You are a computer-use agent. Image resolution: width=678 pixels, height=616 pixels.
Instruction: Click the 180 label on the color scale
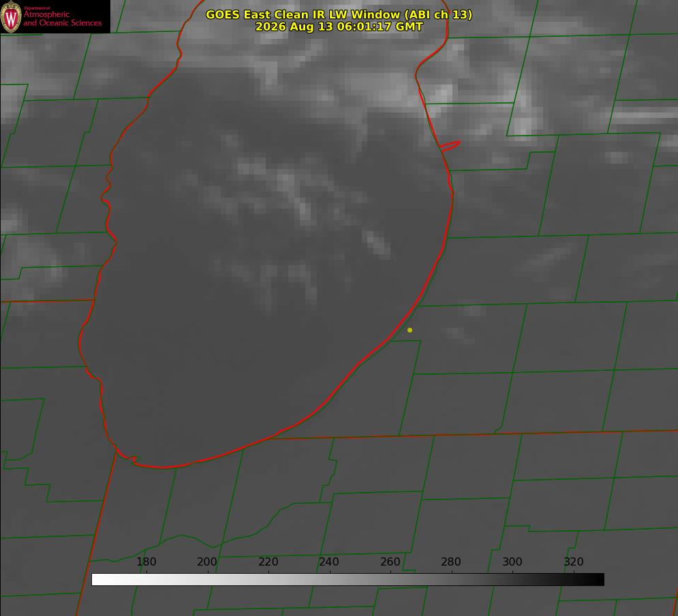146,561
